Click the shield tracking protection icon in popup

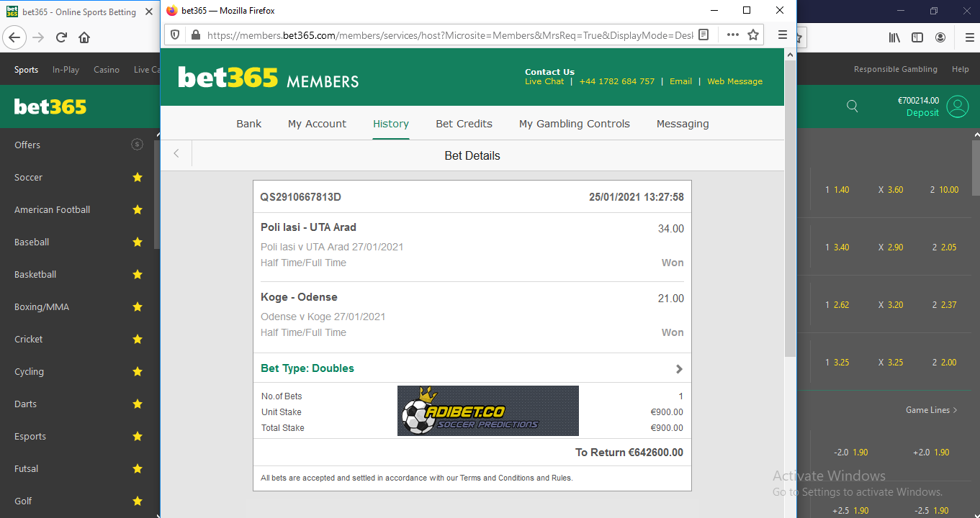coord(175,35)
